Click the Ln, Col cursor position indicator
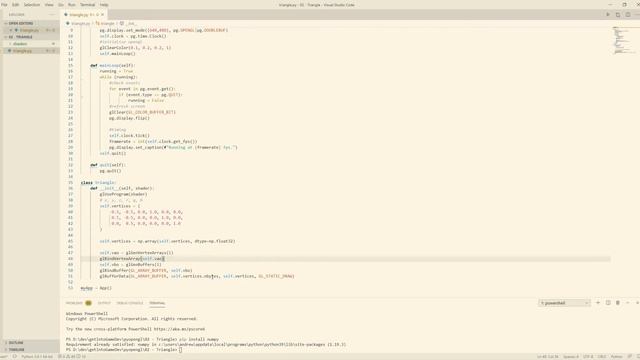The height and width of the screenshot is (360, 640). 547,357
